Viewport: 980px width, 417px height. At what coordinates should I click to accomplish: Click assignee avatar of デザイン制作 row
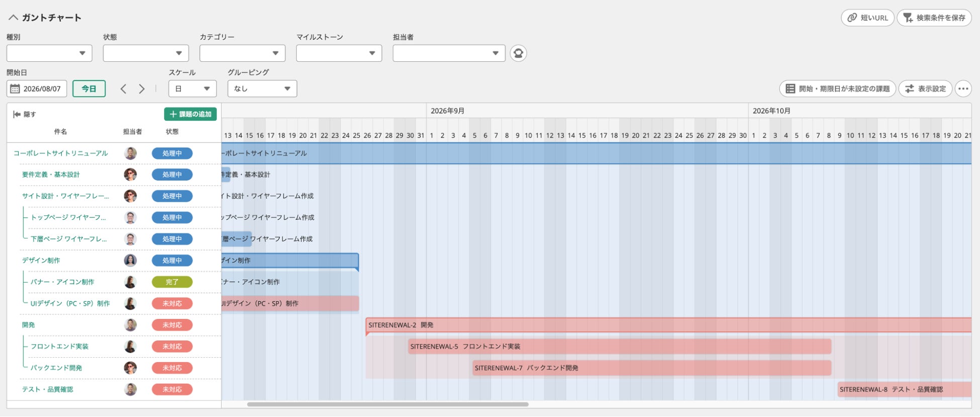click(x=130, y=261)
